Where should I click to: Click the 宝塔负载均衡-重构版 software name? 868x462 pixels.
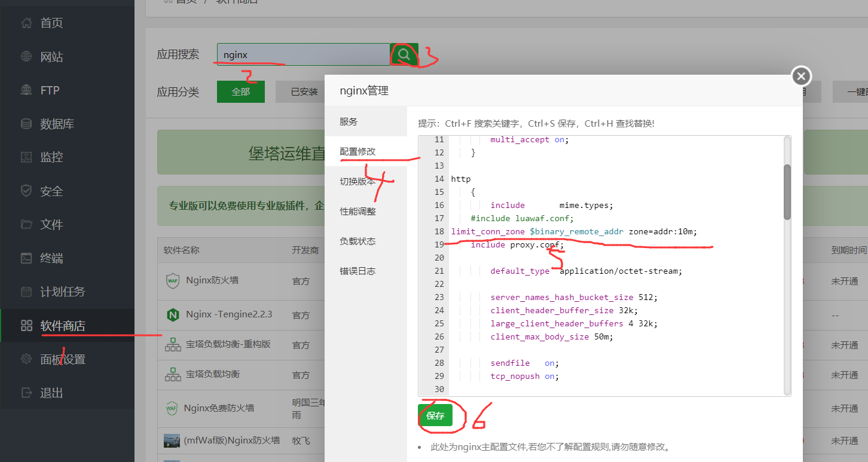point(228,344)
